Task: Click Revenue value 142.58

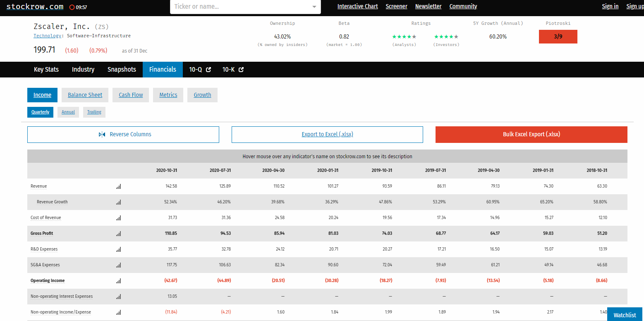Action: [x=171, y=186]
